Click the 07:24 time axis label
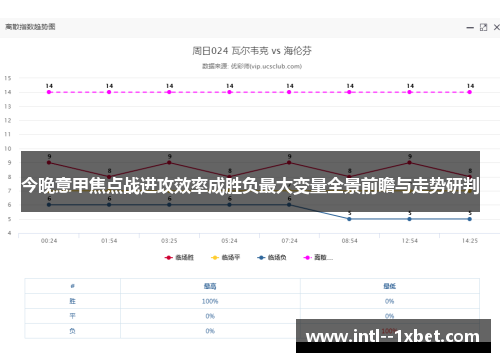Viewport: 500px width, 362px height. click(289, 241)
